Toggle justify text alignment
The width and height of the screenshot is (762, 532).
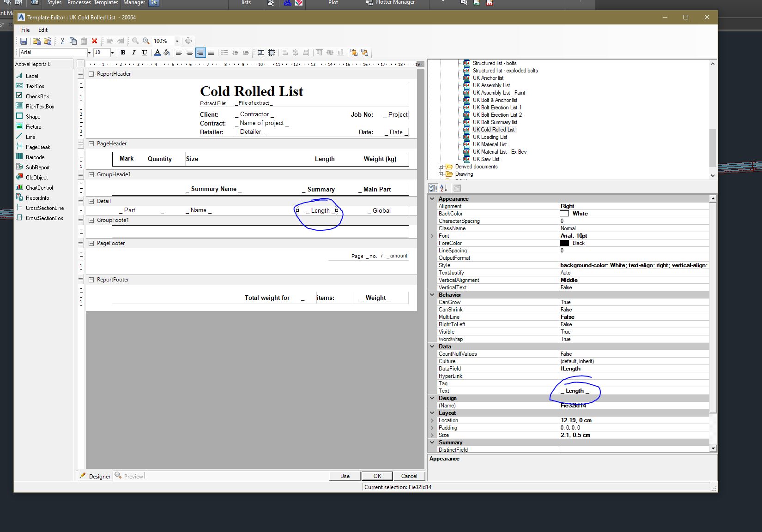pyautogui.click(x=211, y=53)
